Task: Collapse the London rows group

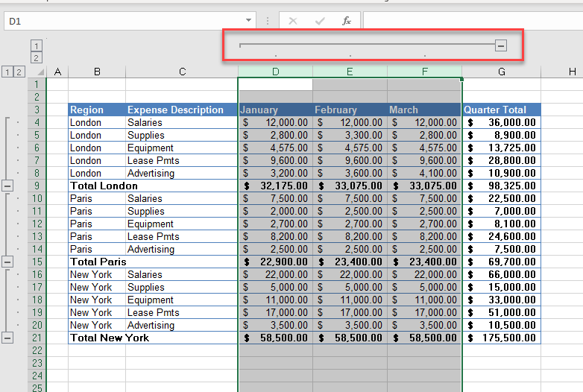Action: (x=7, y=186)
